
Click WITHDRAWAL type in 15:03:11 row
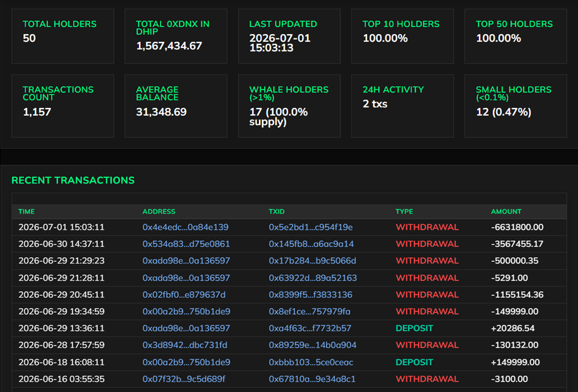tap(428, 227)
